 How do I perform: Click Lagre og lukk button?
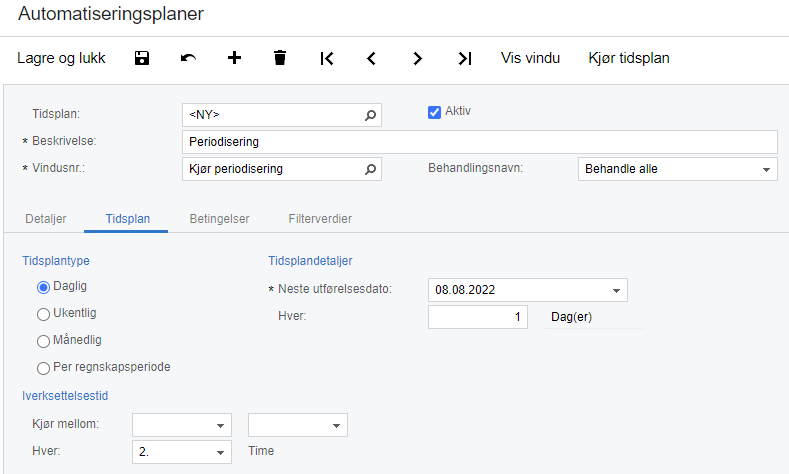coord(61,58)
